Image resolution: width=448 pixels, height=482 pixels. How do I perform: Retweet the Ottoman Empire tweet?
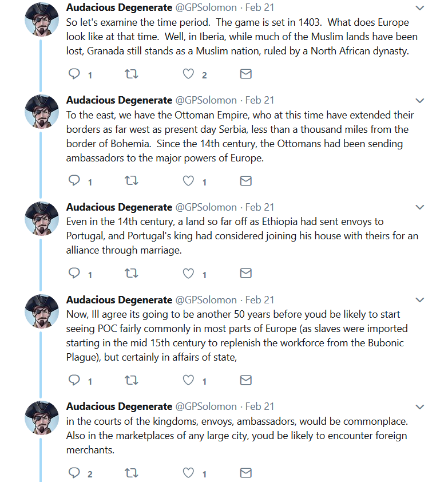click(131, 181)
